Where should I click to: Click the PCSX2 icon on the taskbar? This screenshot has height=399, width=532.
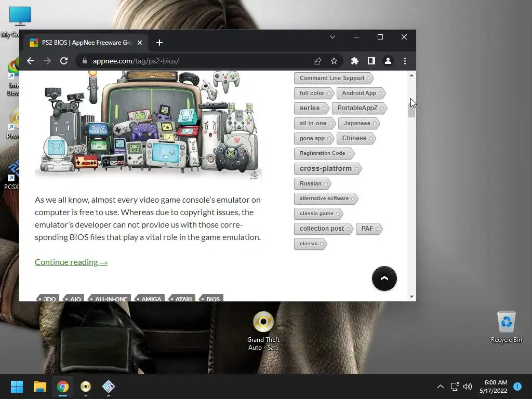109,387
